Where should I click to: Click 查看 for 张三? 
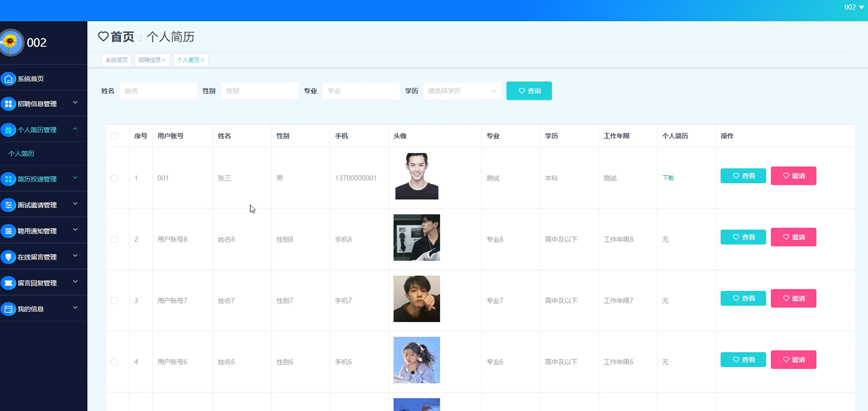point(743,176)
